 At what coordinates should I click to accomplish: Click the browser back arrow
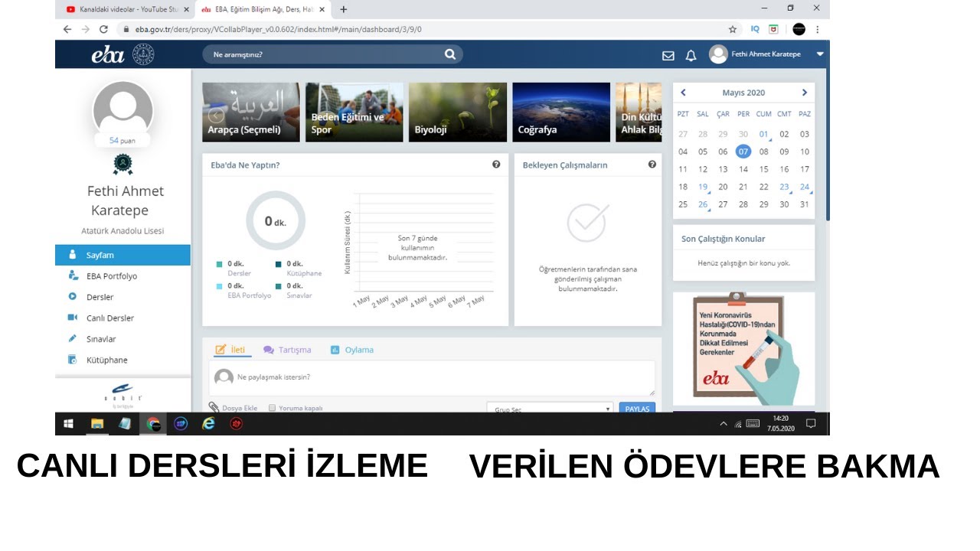coord(67,29)
